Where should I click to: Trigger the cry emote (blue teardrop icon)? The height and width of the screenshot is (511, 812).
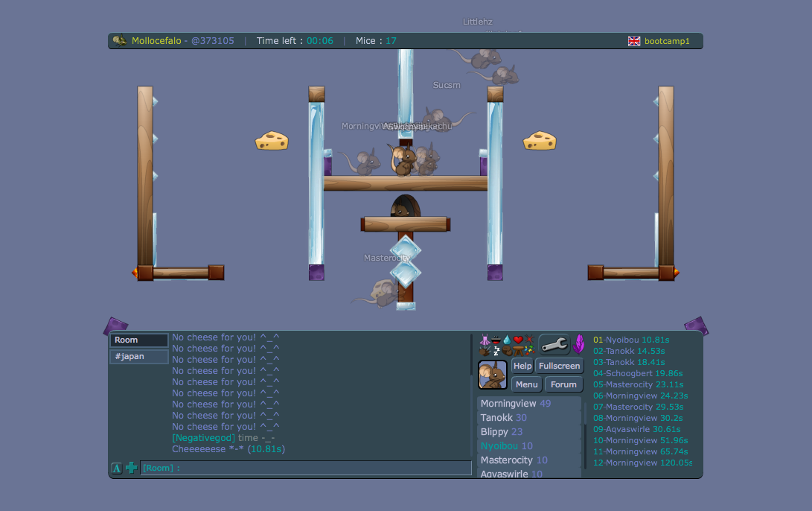507,340
